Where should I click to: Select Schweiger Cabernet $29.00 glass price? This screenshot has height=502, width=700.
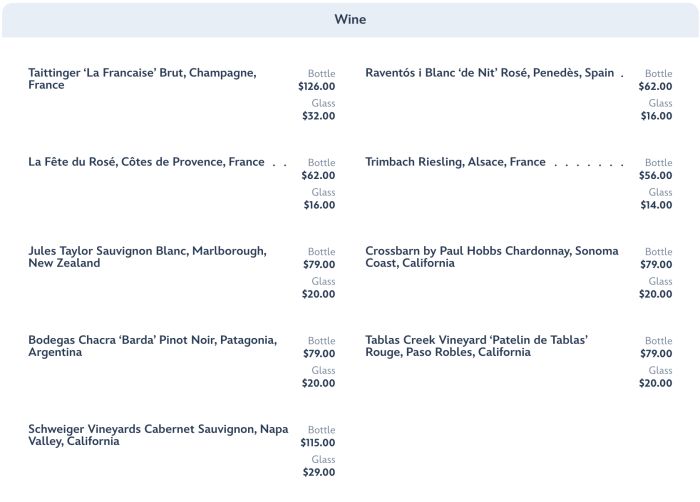tap(319, 472)
